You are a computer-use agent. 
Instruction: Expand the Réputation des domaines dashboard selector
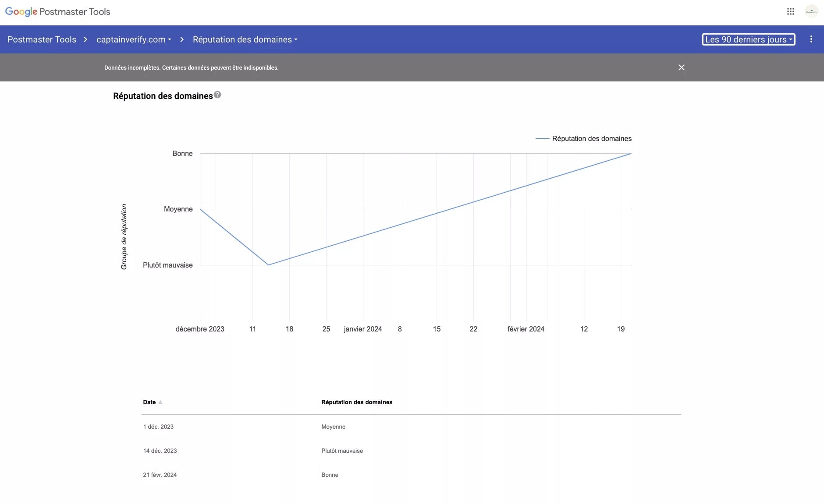point(245,39)
